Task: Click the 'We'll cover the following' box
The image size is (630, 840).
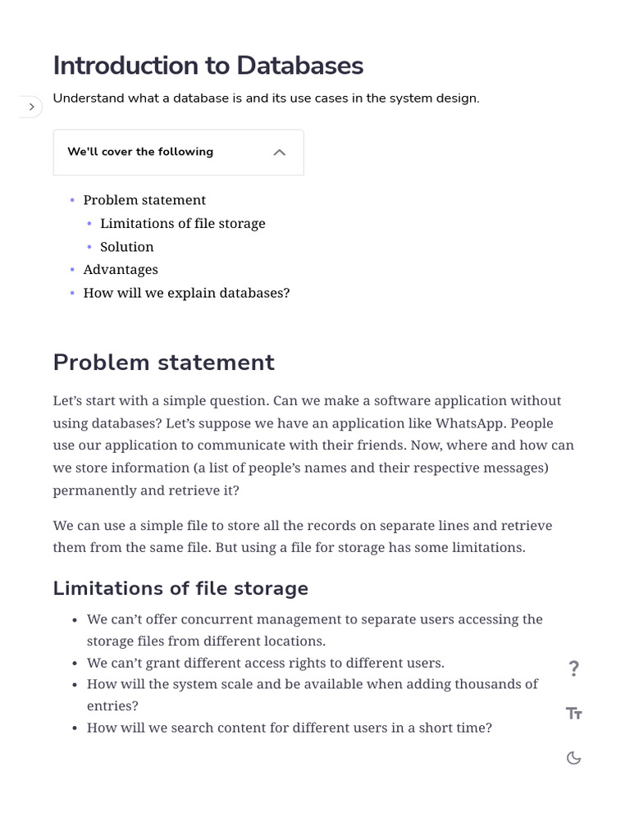Action: 178,152
